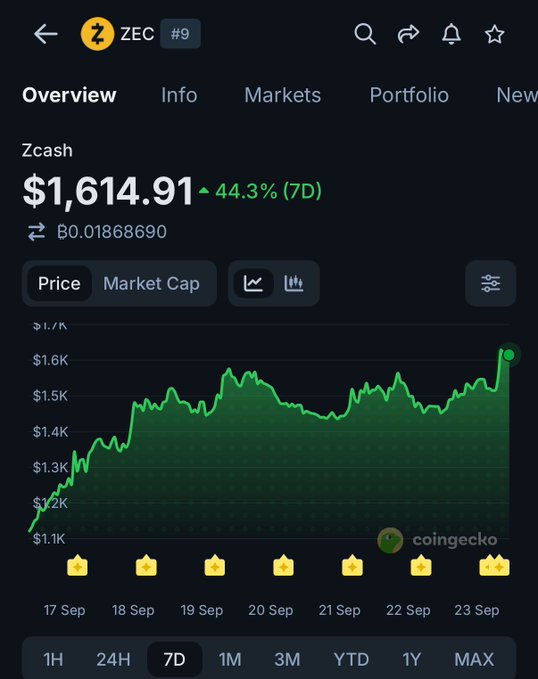
Task: Open search with magnifier icon
Action: point(365,34)
